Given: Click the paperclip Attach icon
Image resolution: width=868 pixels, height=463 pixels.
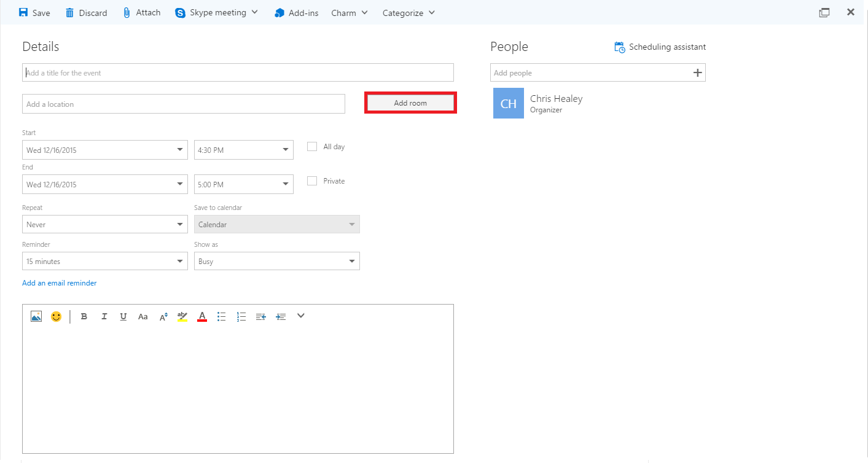Looking at the screenshot, I should 127,13.
